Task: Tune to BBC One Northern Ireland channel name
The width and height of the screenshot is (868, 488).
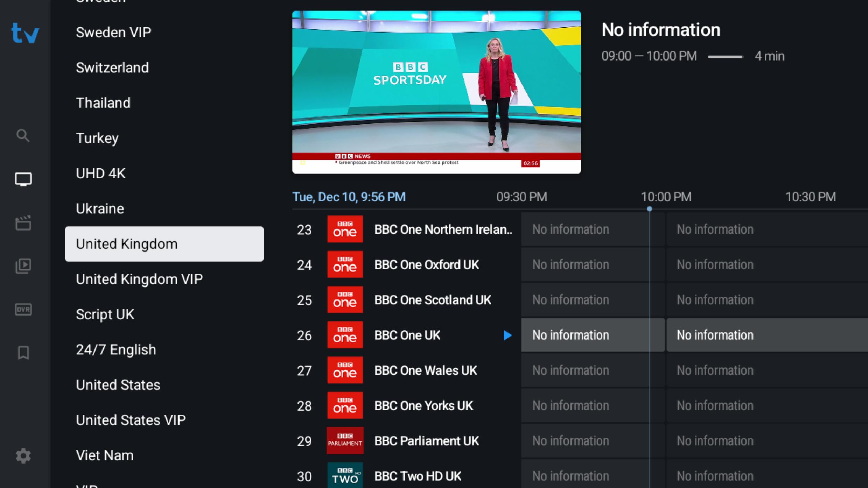Action: (443, 229)
